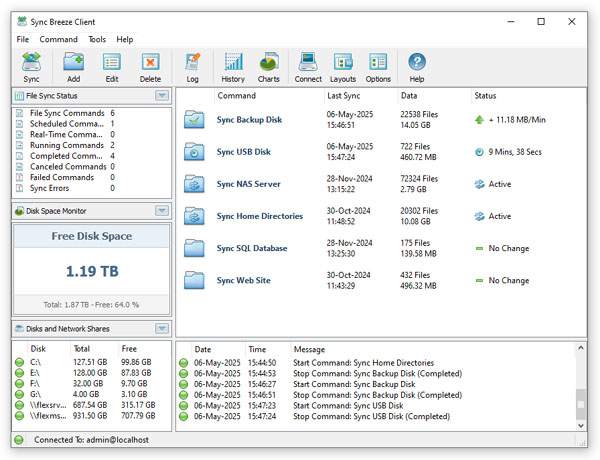The image size is (600, 460).
Task: Click the clock icon beside 9 Mins, 38 Secs
Action: (479, 152)
